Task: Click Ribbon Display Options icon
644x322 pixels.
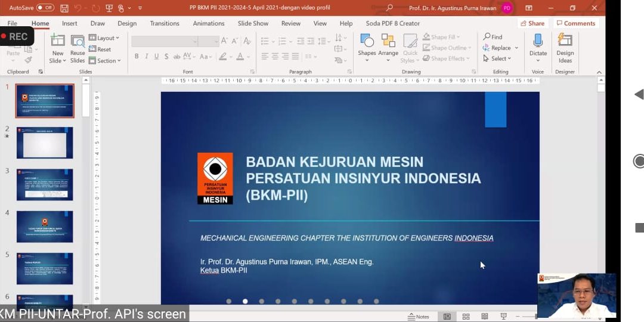Action: [529, 8]
